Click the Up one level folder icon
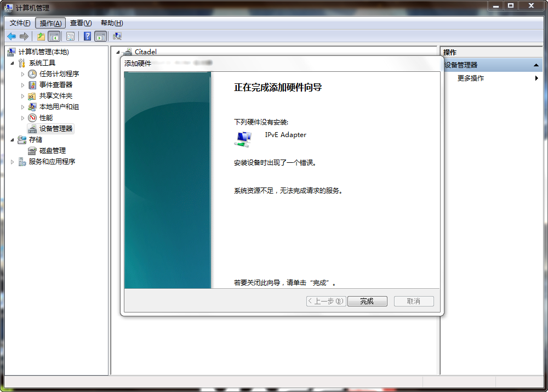 (41, 36)
